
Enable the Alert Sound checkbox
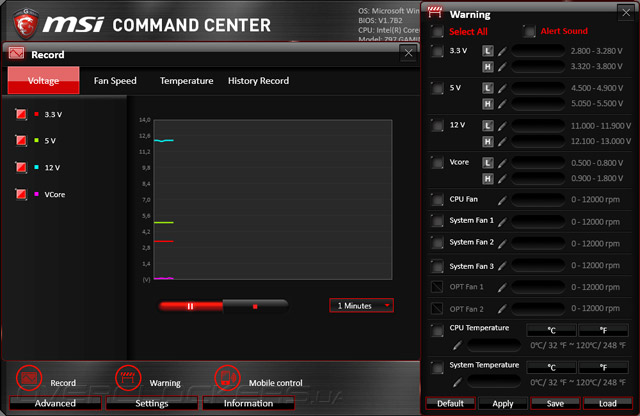[529, 31]
